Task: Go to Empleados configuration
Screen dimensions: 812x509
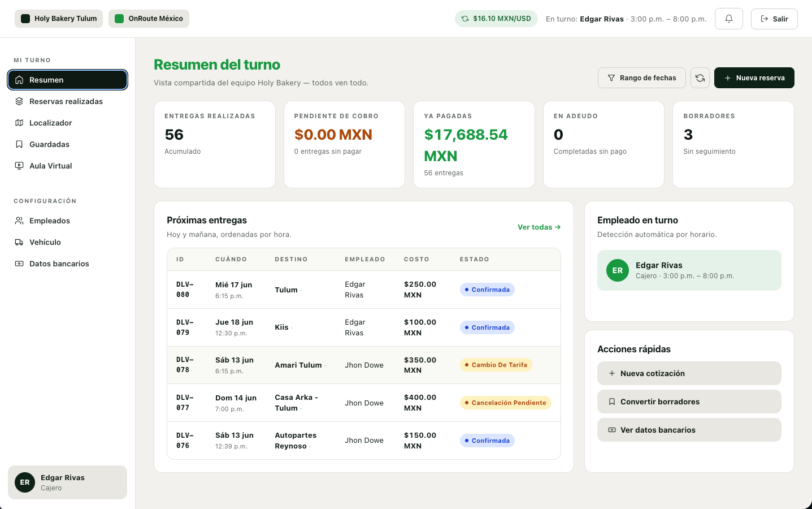Action: coord(67,221)
